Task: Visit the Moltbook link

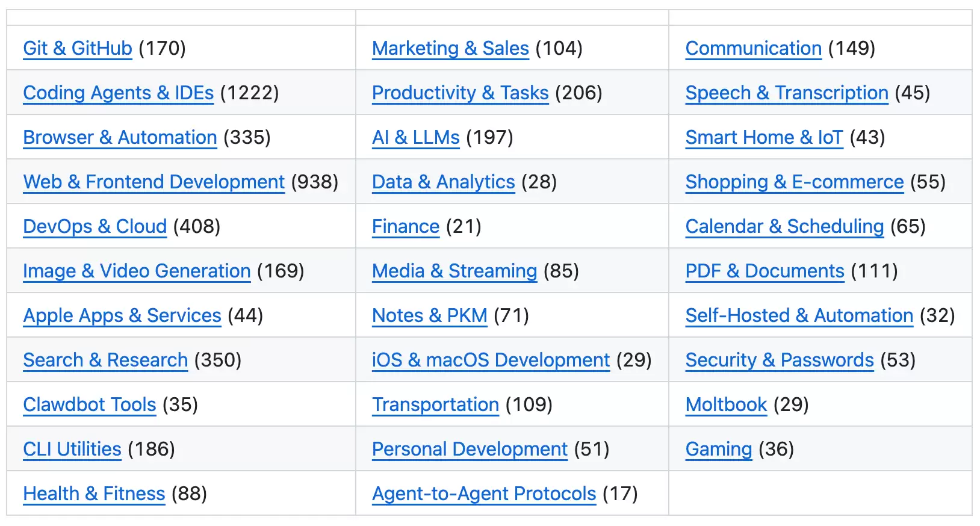Action: [726, 404]
